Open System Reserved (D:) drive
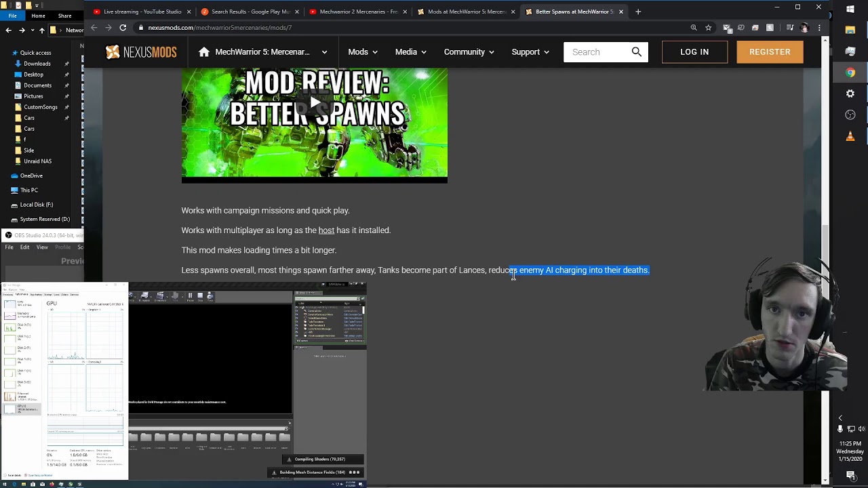The width and height of the screenshot is (868, 488). 45,220
